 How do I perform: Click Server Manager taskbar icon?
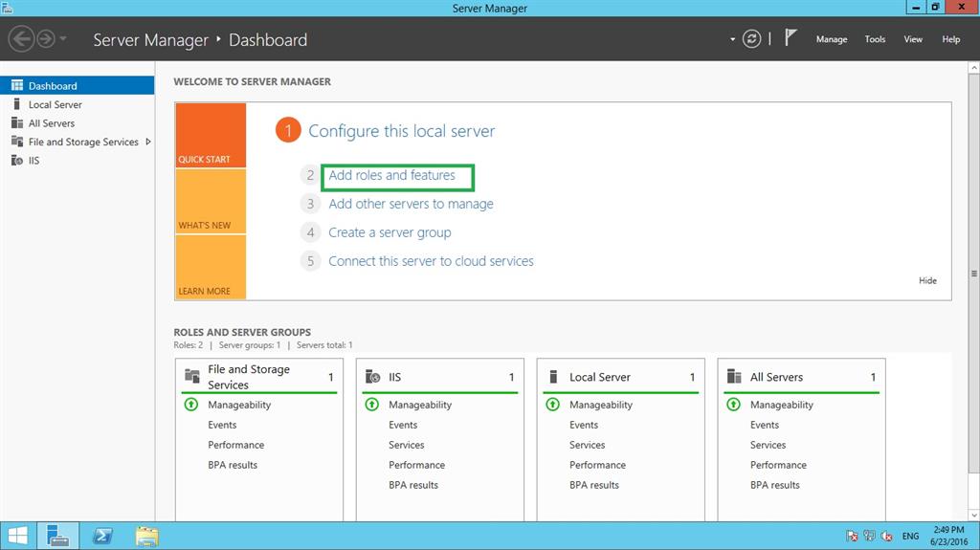click(x=58, y=536)
